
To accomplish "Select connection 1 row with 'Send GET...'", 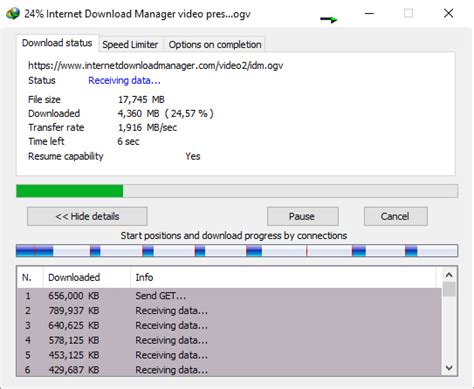I will 229,296.
